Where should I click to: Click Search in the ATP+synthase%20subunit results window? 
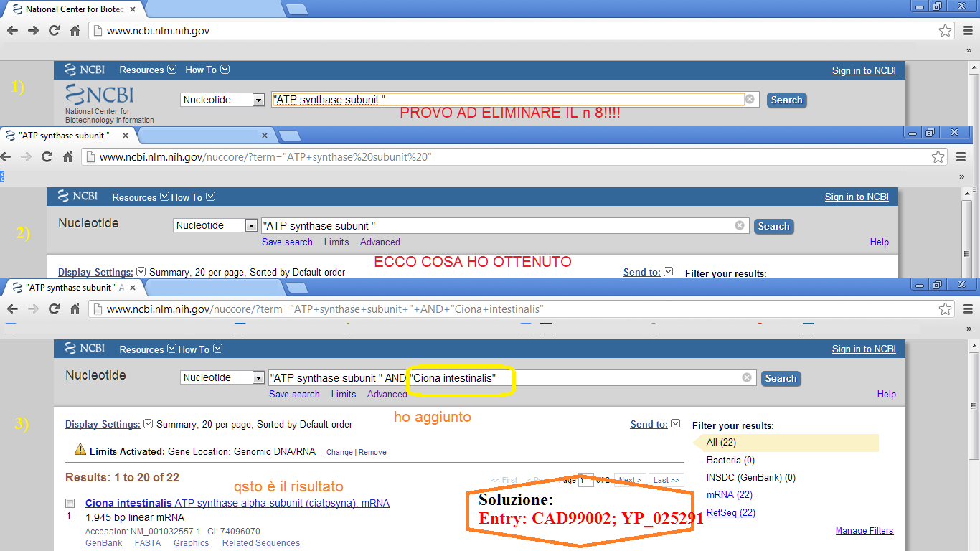(x=774, y=226)
